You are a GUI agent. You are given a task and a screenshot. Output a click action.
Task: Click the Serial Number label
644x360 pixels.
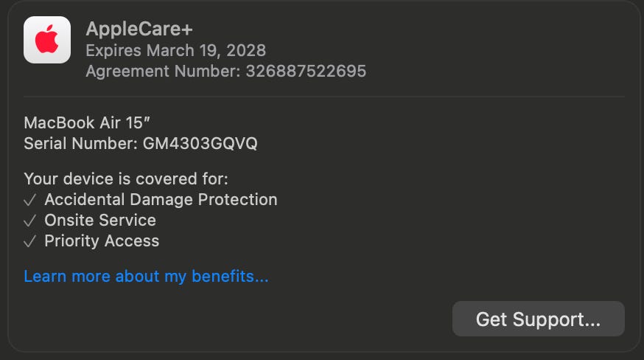point(79,143)
